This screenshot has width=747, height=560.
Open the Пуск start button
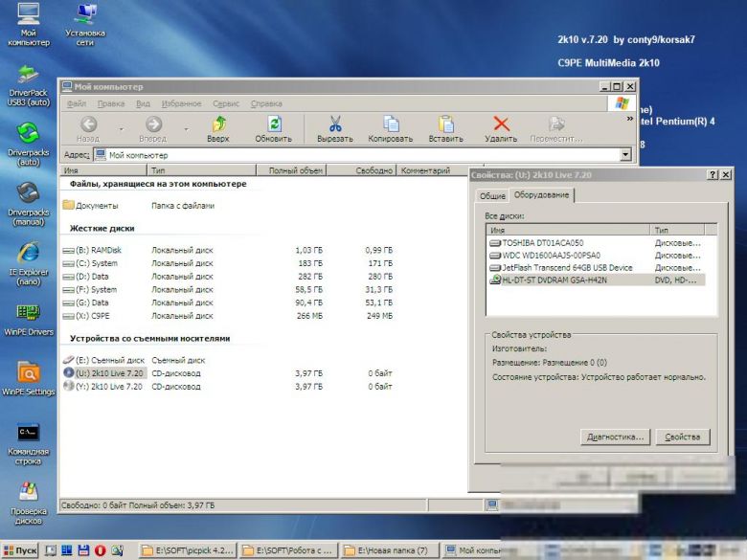click(x=20, y=550)
